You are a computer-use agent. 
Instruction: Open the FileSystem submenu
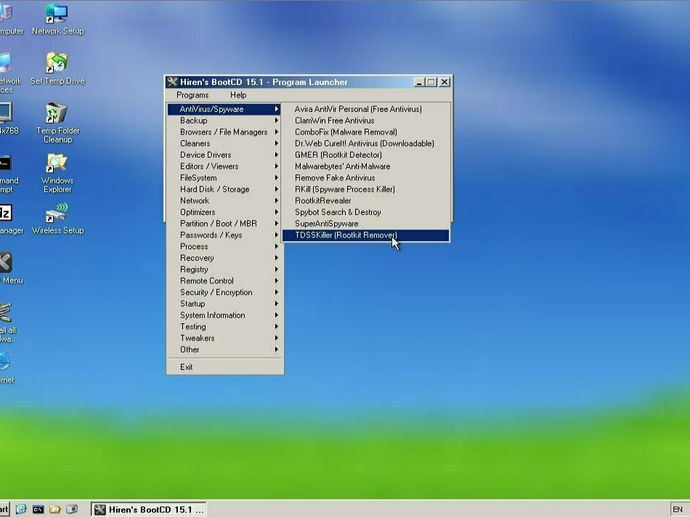click(x=224, y=178)
